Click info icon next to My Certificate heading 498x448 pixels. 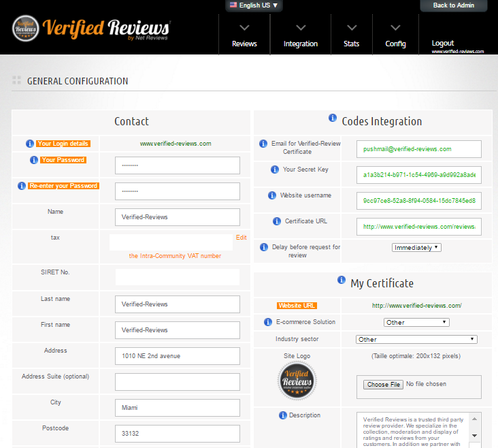click(342, 280)
